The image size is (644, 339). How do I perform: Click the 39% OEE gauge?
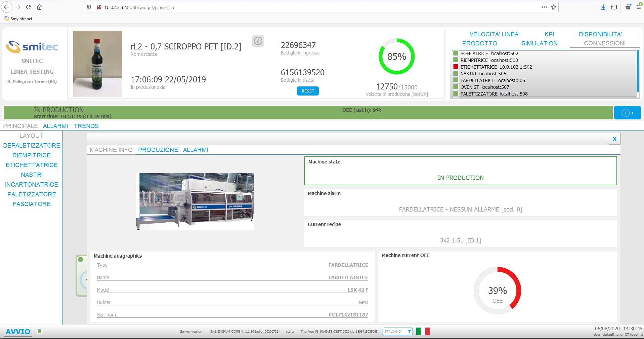(x=498, y=291)
